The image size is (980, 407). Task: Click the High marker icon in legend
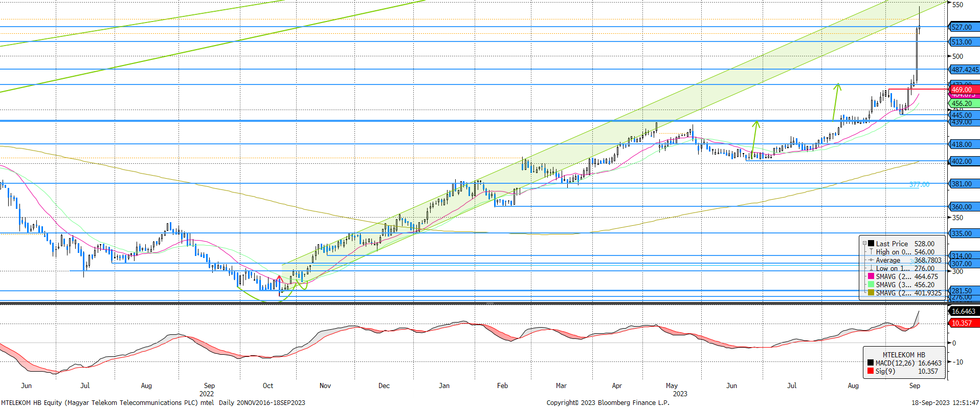[871, 252]
